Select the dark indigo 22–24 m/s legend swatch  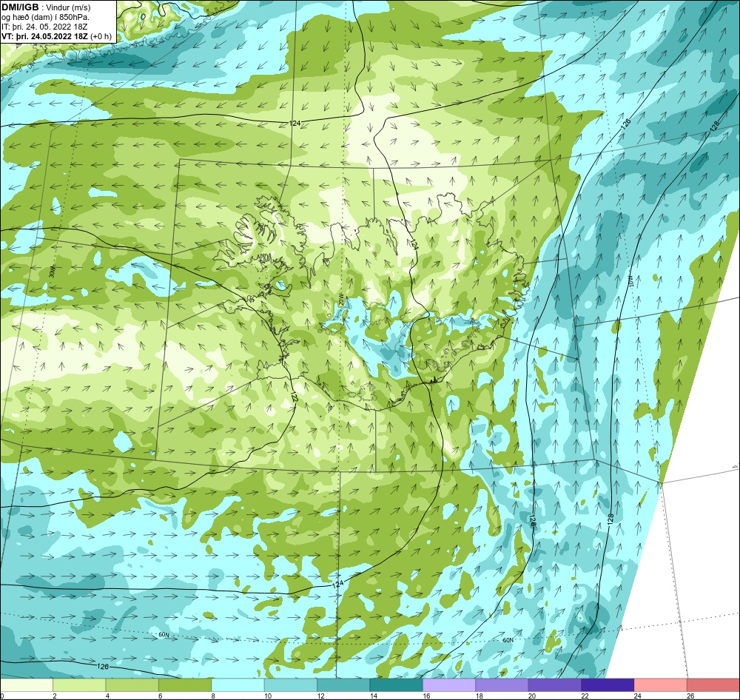[x=608, y=685]
